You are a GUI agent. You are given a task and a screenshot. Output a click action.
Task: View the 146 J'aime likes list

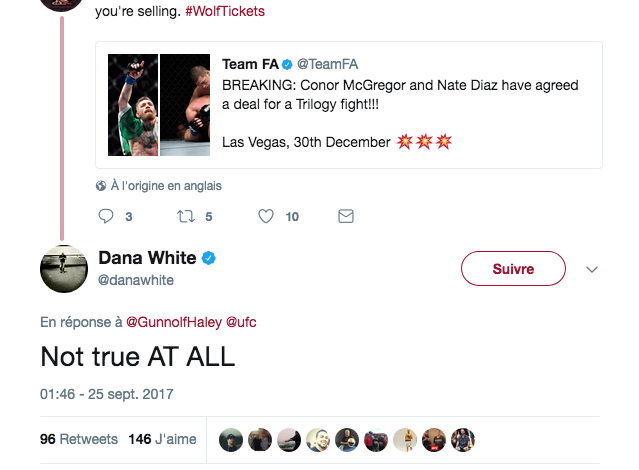tap(162, 439)
